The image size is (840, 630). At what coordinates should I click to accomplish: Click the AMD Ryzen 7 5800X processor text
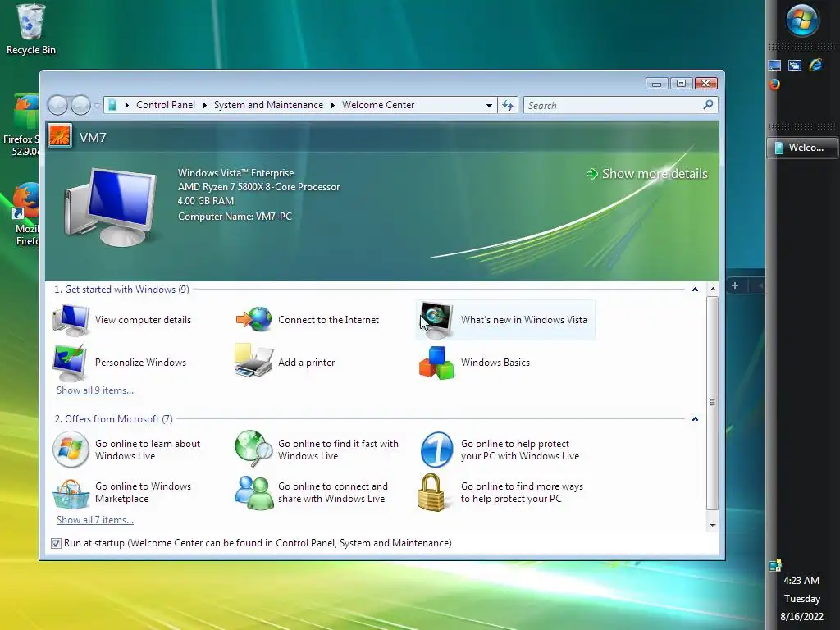pos(258,187)
